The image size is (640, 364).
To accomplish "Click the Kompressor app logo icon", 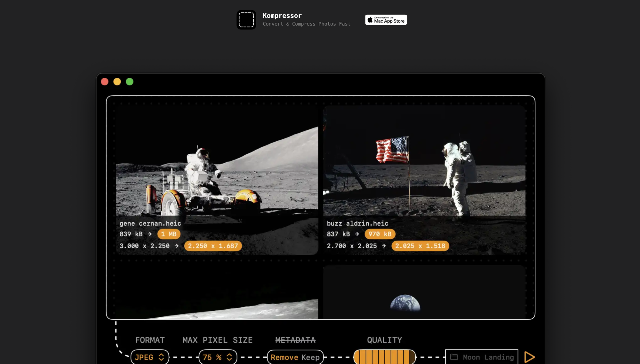I will point(246,20).
